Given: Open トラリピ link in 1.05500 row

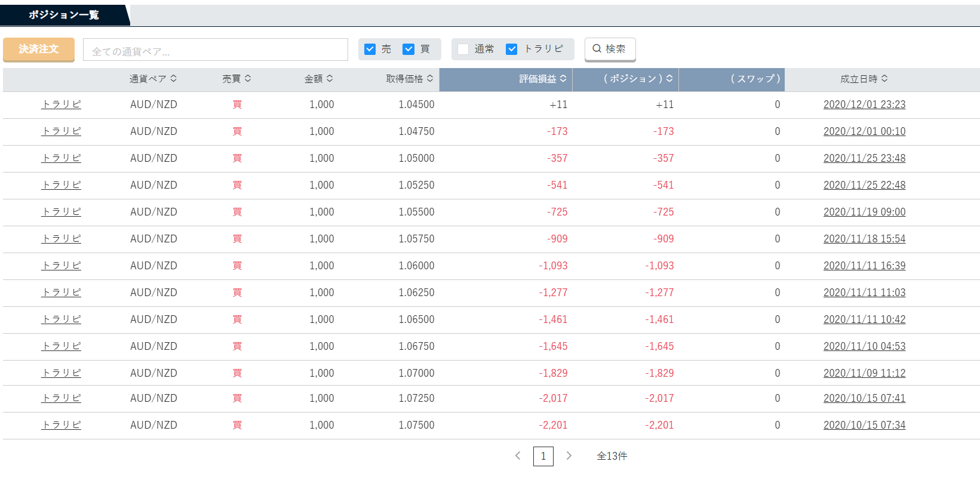Looking at the screenshot, I should point(62,212).
